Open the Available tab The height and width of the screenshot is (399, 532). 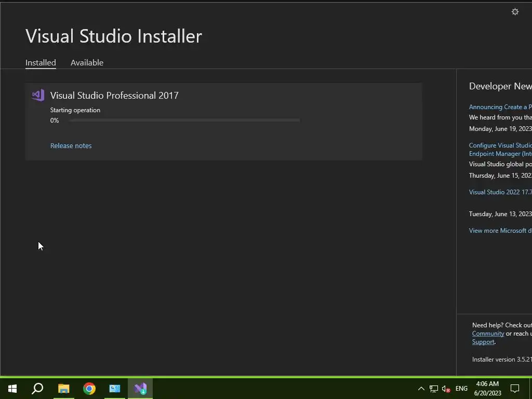[87, 63]
